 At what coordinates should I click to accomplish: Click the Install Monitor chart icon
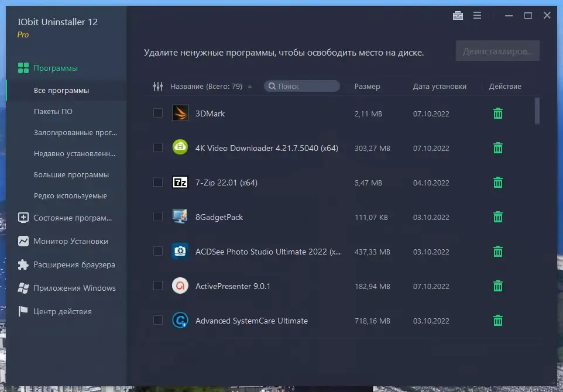click(x=23, y=241)
